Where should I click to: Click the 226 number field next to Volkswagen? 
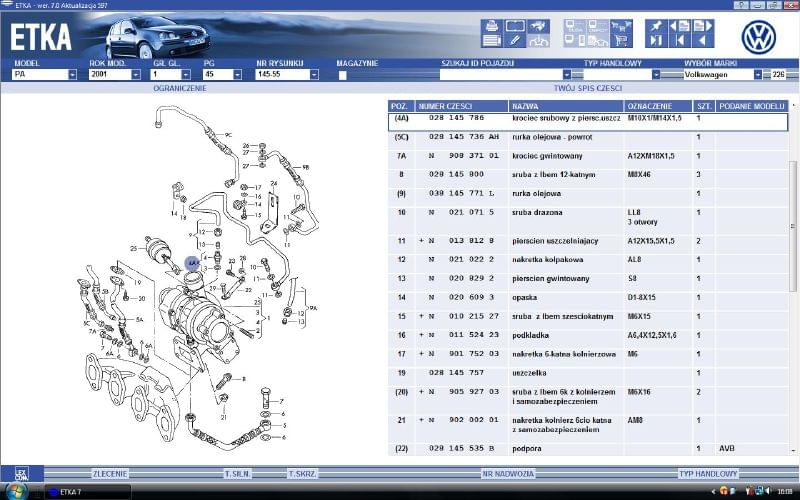(x=778, y=74)
